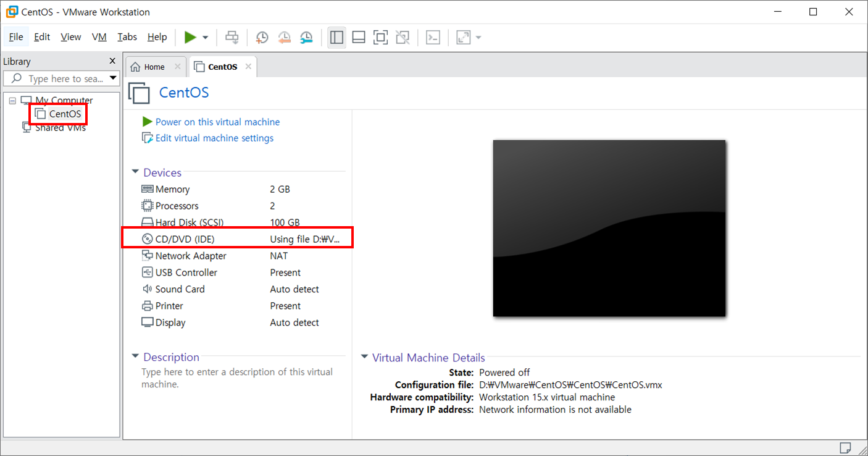Viewport: 868px width, 456px height.
Task: Click Power on this virtual machine link
Action: coord(217,122)
